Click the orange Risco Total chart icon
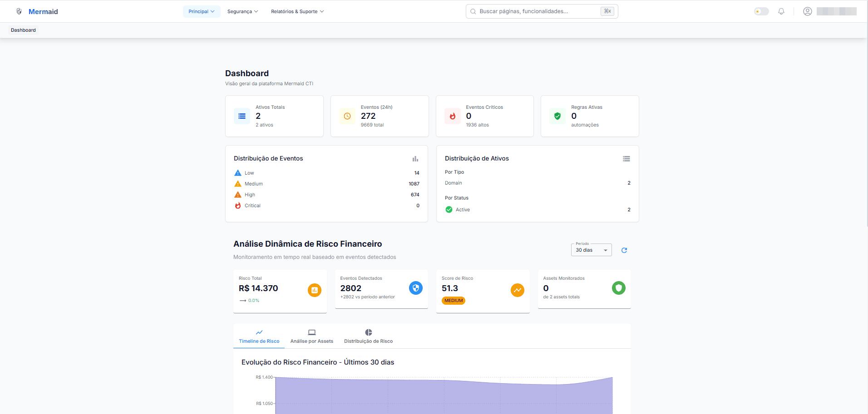This screenshot has width=868, height=414. [x=314, y=290]
